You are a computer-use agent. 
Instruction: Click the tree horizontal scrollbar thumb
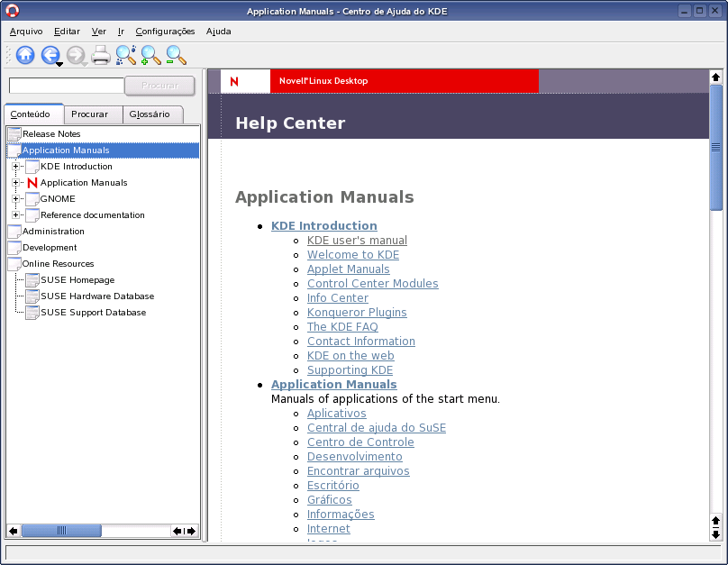point(61,531)
